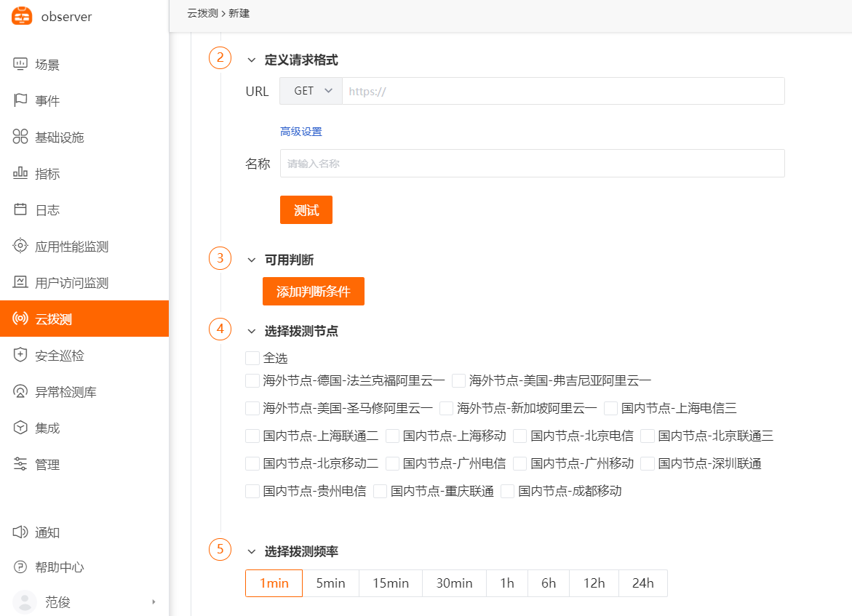Viewport: 852px width, 616px height.
Task: Tick the 全选 checkbox
Action: point(252,358)
